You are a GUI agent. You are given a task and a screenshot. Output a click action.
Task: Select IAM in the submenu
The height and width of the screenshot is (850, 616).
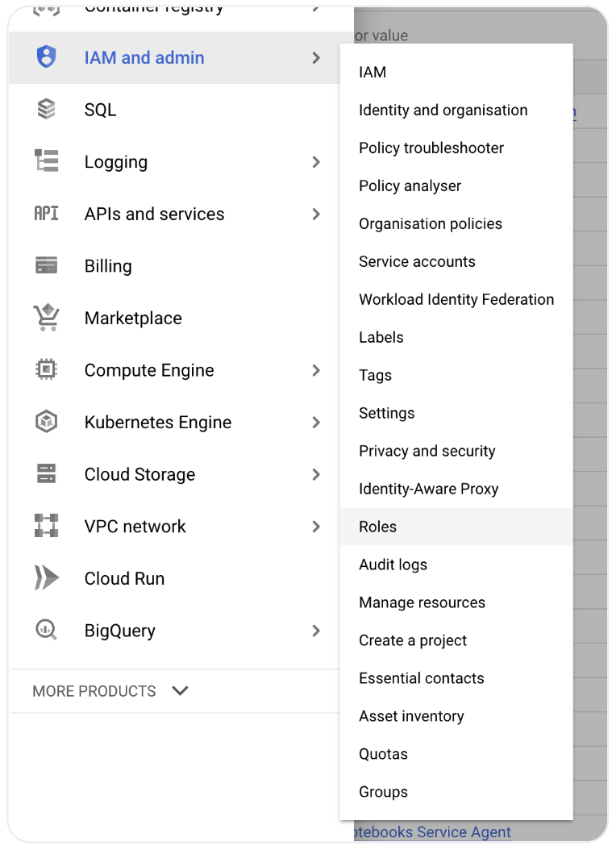pos(456,72)
